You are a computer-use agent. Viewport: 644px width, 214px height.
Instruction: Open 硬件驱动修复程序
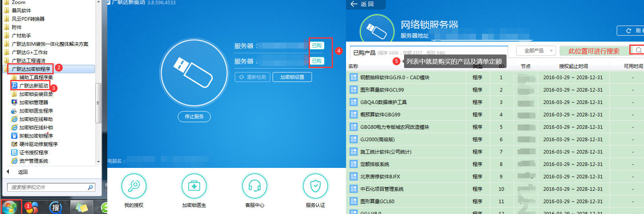pyautogui.click(x=38, y=144)
